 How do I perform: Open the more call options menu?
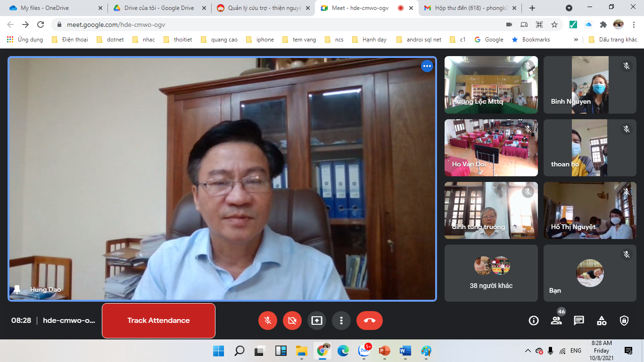pyautogui.click(x=341, y=320)
